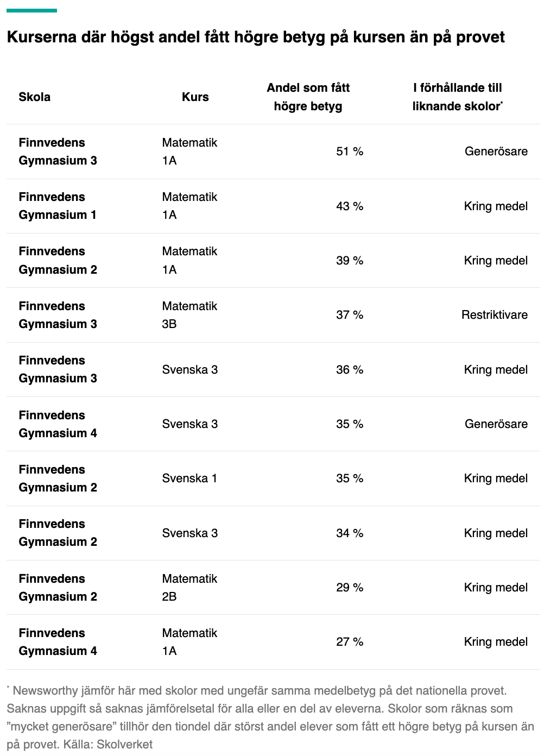Click the "Restriktivare" comparison cell
The image size is (544, 756).
pos(494,315)
